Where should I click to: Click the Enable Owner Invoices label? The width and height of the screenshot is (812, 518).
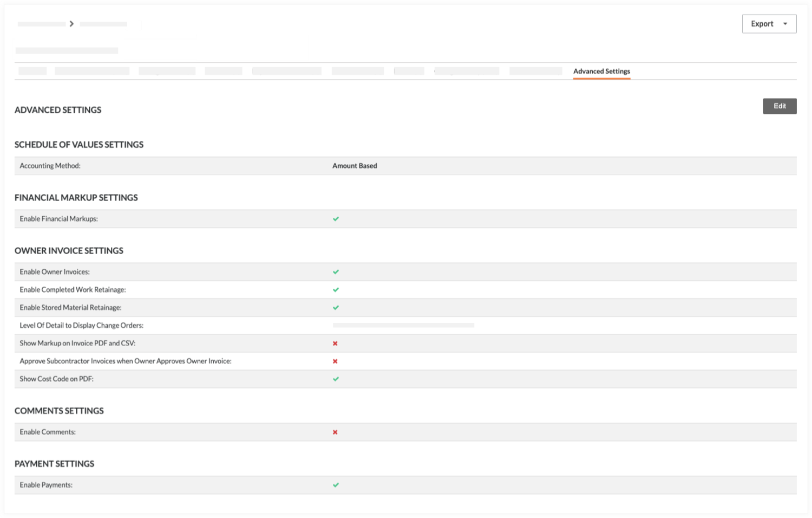pyautogui.click(x=55, y=272)
